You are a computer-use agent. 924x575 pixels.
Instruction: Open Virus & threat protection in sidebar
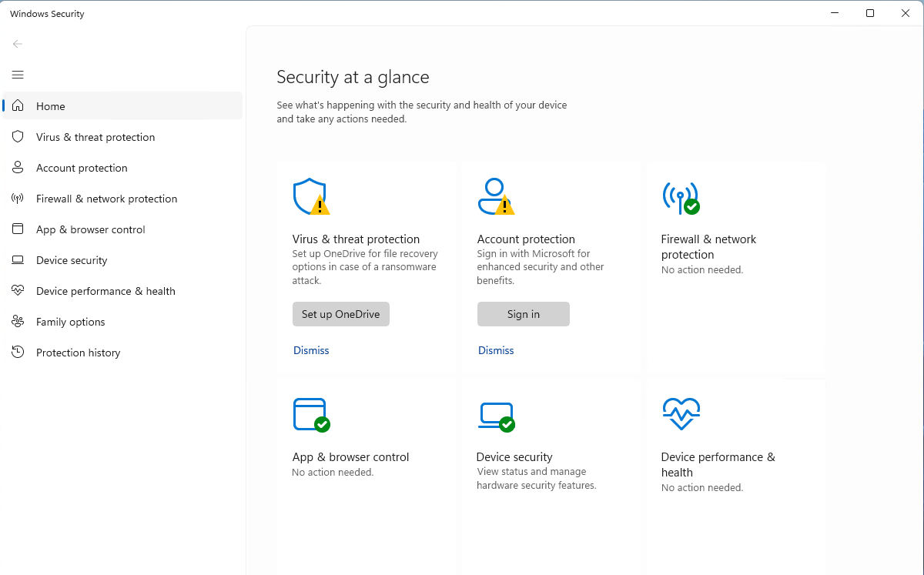pyautogui.click(x=95, y=137)
